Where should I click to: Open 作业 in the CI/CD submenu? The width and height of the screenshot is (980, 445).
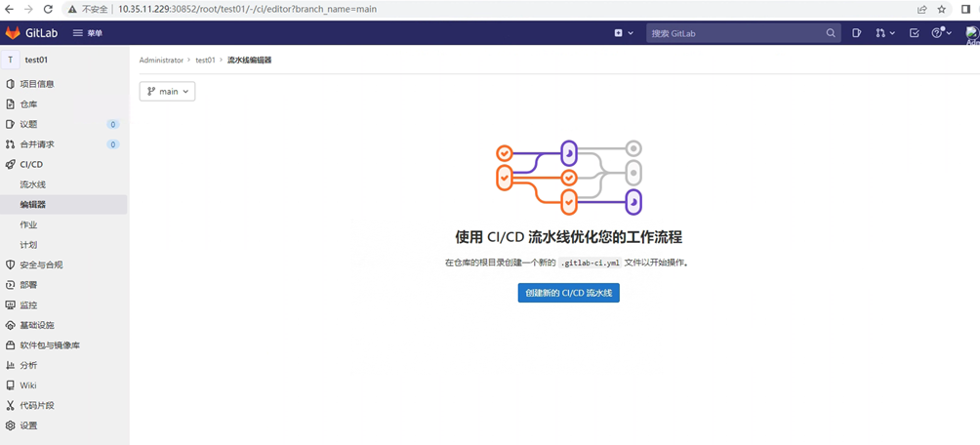29,224
